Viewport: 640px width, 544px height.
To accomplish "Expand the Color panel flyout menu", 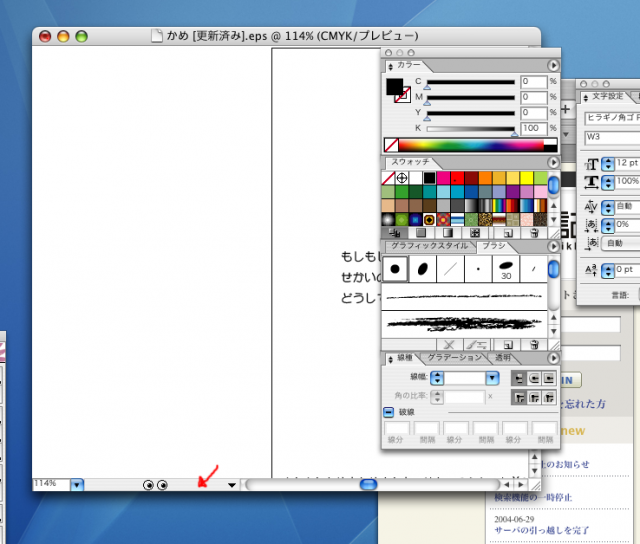I will pyautogui.click(x=552, y=64).
